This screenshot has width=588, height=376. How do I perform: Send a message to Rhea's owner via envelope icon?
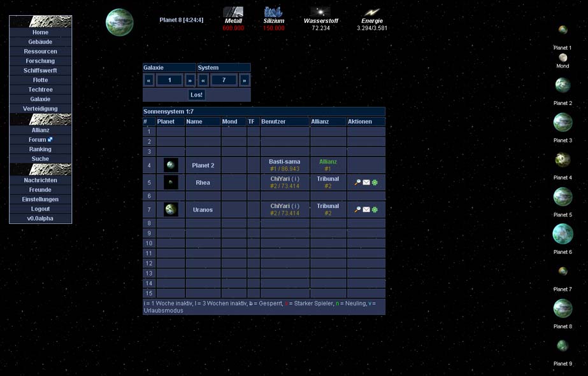click(x=366, y=183)
